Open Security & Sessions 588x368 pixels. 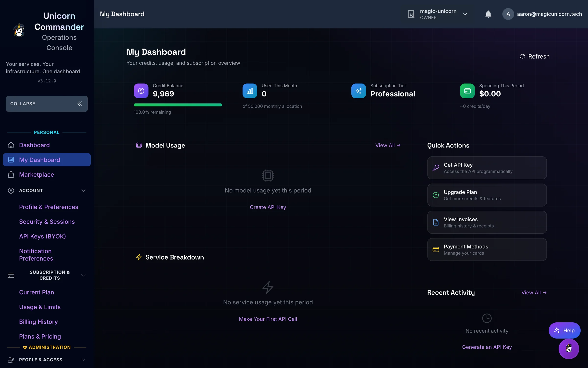[x=47, y=222]
